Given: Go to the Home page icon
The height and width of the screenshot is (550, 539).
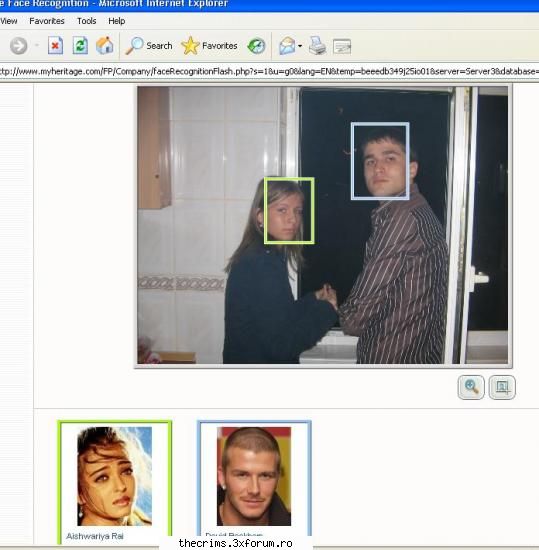Looking at the screenshot, I should pos(105,46).
